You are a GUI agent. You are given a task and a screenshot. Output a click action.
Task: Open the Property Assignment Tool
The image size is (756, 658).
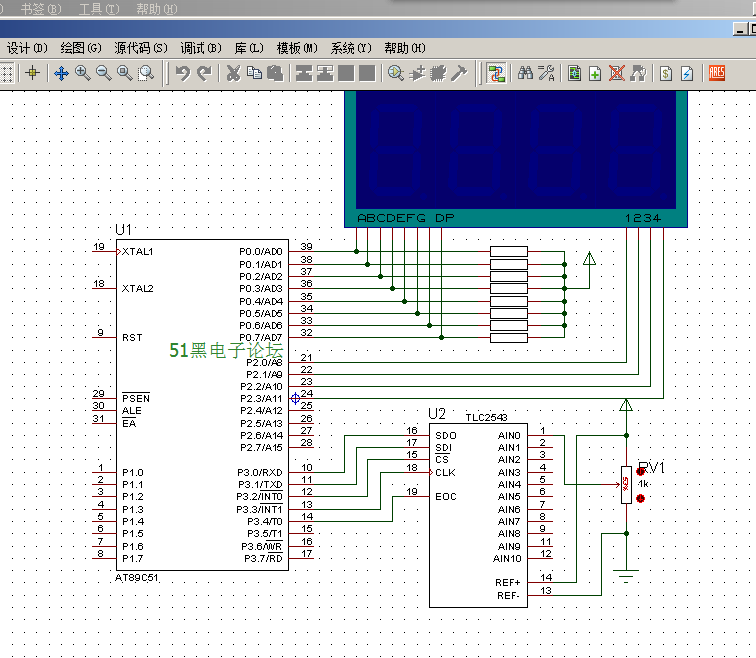(x=546, y=73)
